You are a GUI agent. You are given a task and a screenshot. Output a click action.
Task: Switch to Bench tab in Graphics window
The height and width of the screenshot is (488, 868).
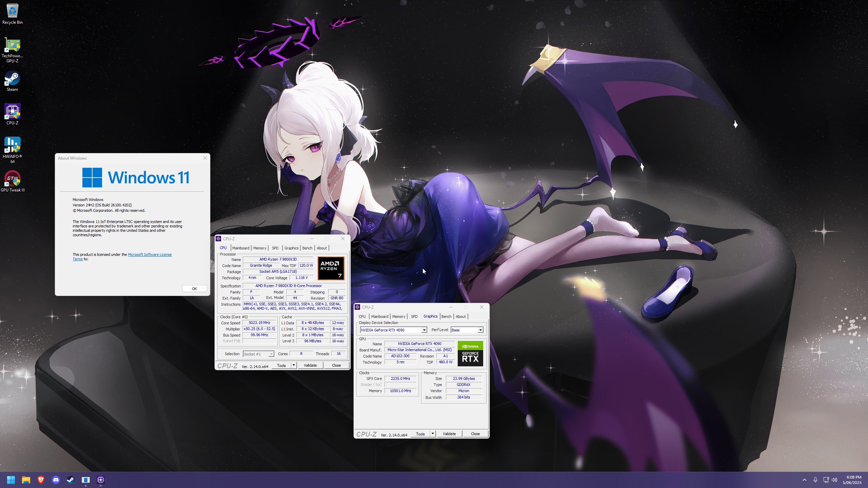[447, 317]
